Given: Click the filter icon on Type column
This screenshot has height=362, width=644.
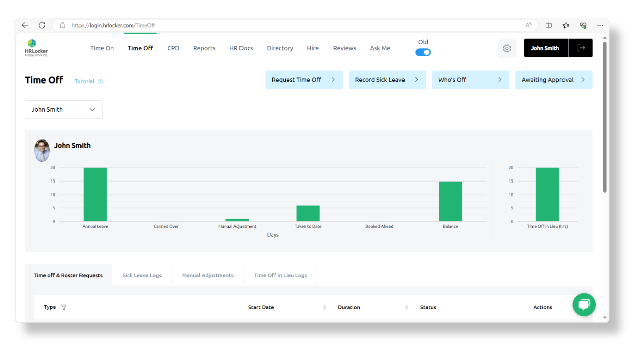Looking at the screenshot, I should pos(64,307).
